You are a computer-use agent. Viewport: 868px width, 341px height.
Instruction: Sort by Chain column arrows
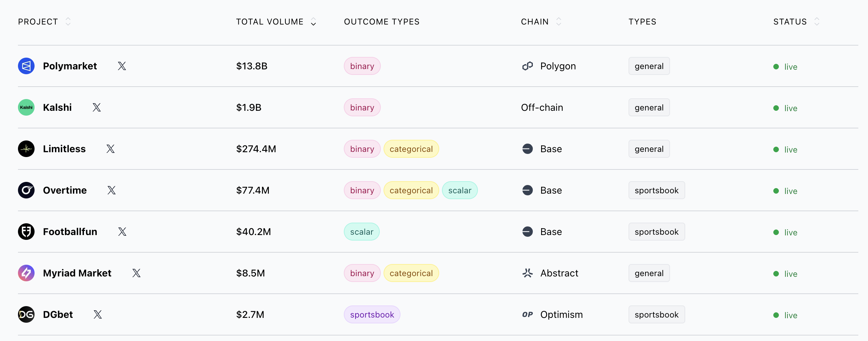tap(559, 22)
